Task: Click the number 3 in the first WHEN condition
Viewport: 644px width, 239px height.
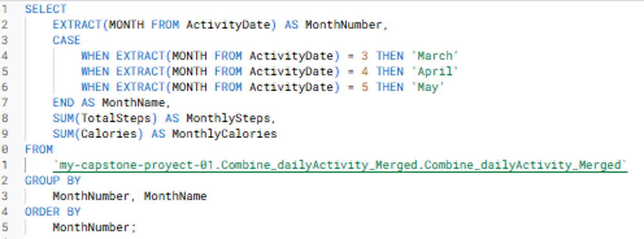Action: pyautogui.click(x=365, y=56)
